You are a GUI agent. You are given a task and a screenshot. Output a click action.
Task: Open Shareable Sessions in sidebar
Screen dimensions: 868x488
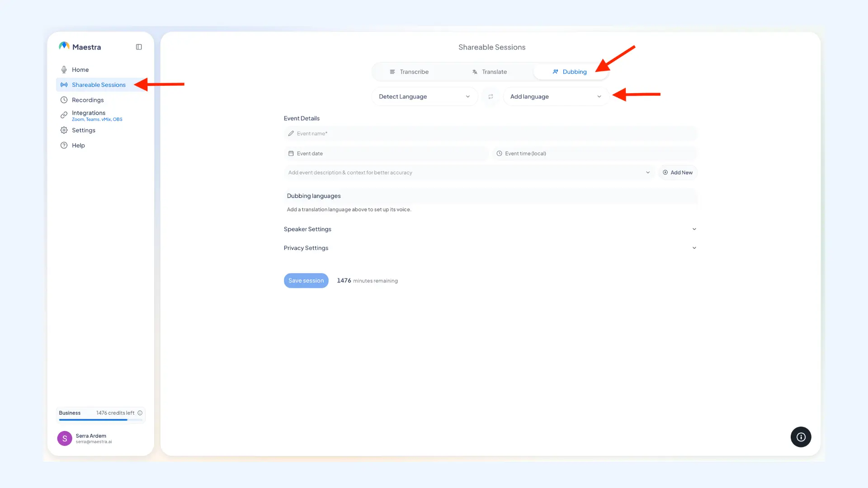pos(100,85)
